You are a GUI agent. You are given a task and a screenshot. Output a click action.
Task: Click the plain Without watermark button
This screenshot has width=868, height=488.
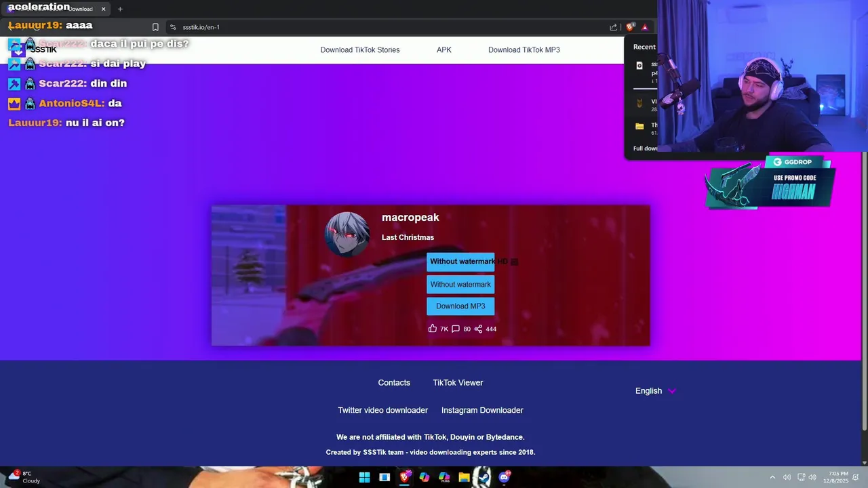tap(460, 285)
